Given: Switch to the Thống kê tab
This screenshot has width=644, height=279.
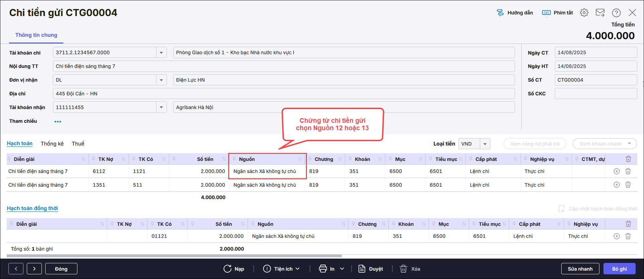Looking at the screenshot, I should pos(52,144).
